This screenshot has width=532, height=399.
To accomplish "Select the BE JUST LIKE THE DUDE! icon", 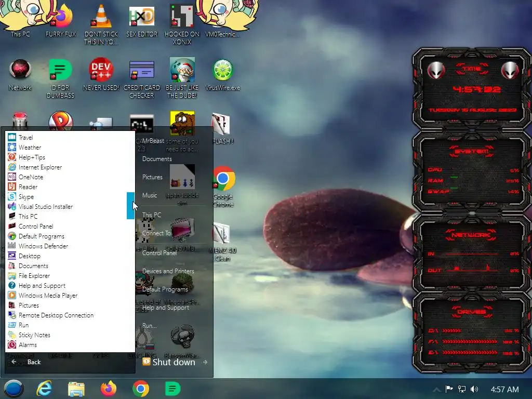I will [182, 78].
